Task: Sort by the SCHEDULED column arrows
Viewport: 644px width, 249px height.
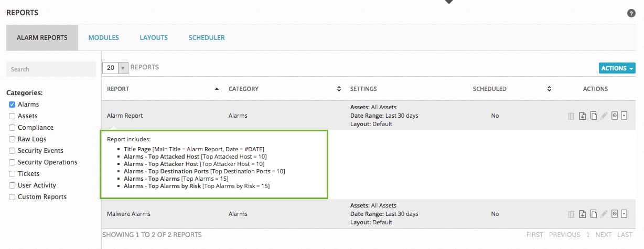Action: click(x=549, y=89)
